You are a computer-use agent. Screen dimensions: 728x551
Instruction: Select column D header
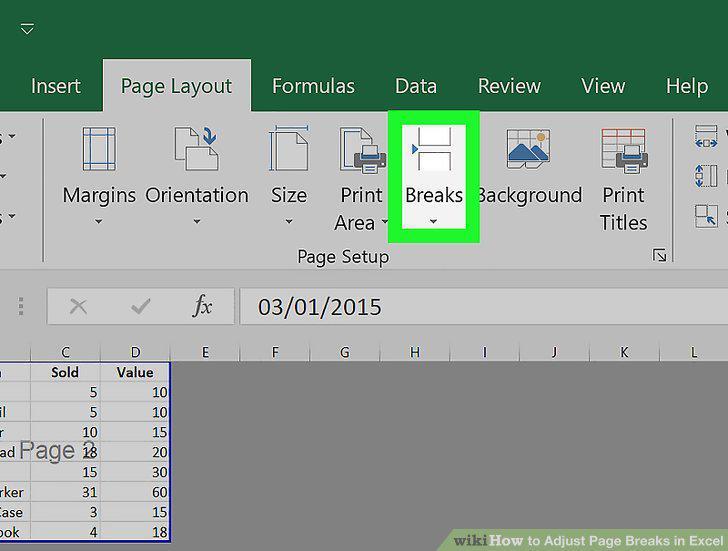[x=135, y=352]
